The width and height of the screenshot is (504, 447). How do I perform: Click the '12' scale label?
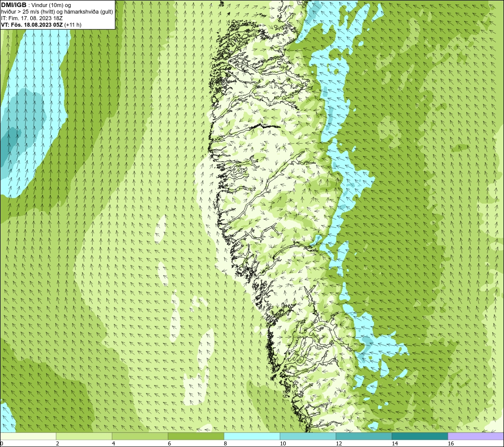pos(339,444)
